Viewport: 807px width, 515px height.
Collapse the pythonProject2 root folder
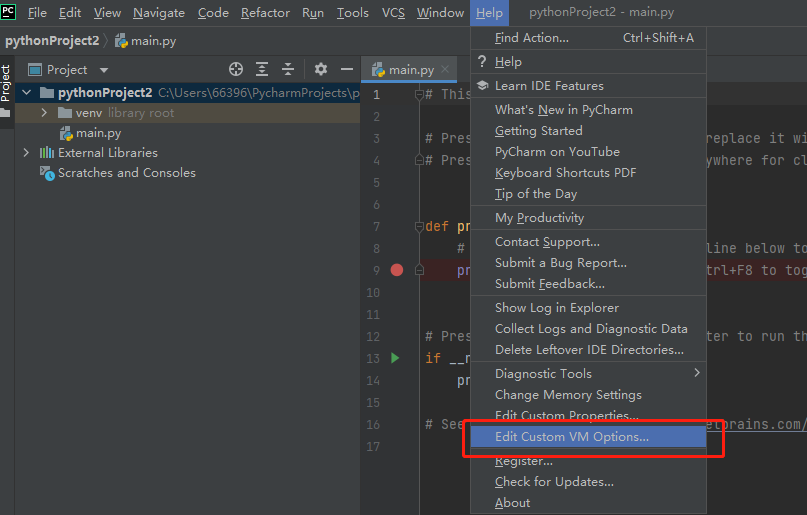coord(27,93)
